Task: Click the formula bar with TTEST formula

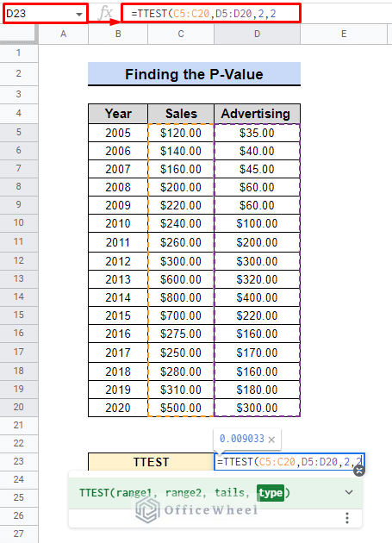Action: (x=211, y=14)
